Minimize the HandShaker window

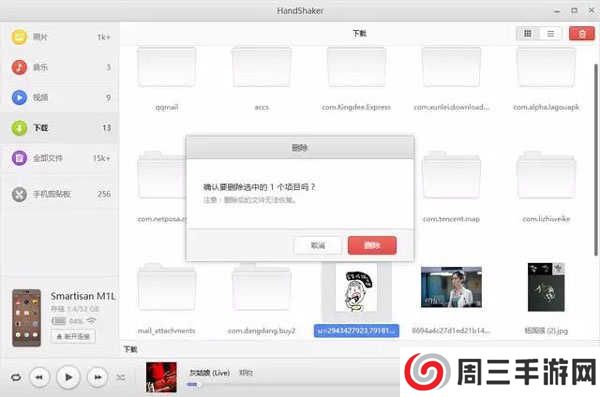coord(557,11)
